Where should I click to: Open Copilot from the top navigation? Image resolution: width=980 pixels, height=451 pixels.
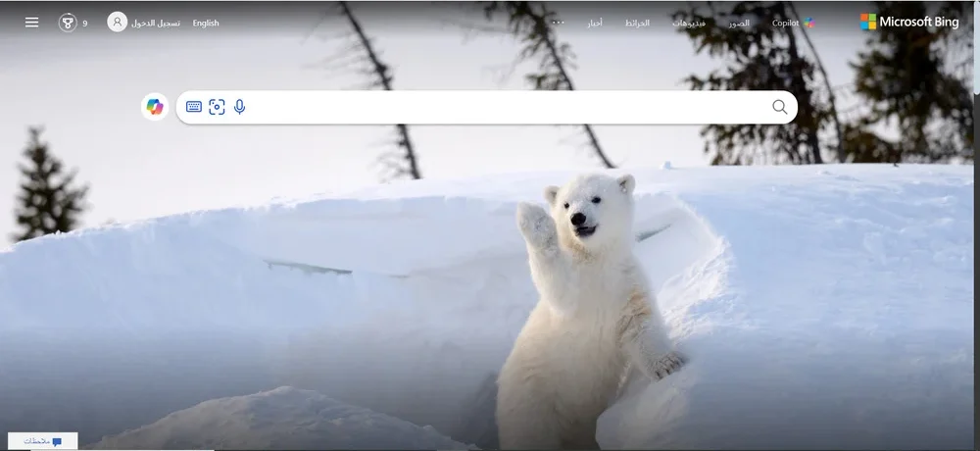[x=793, y=23]
